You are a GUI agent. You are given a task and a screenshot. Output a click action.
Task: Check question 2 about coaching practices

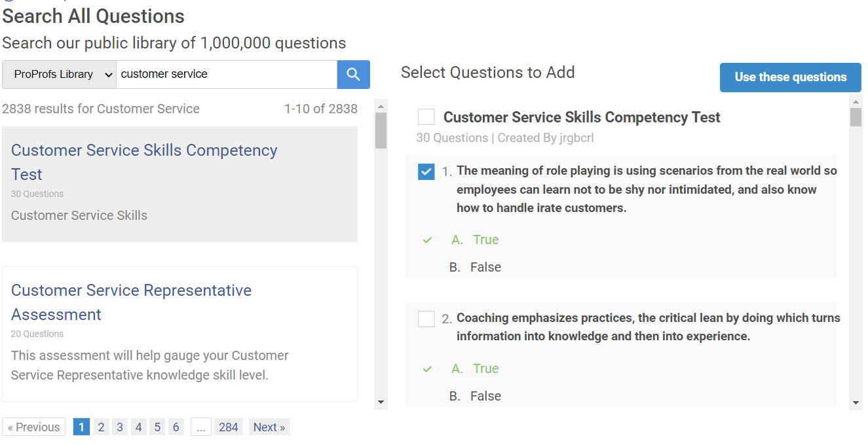click(x=426, y=319)
